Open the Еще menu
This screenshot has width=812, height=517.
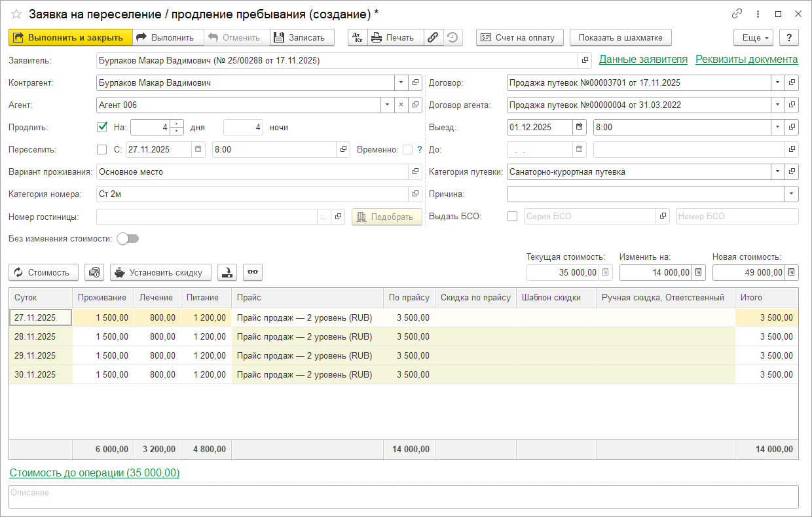pos(753,37)
